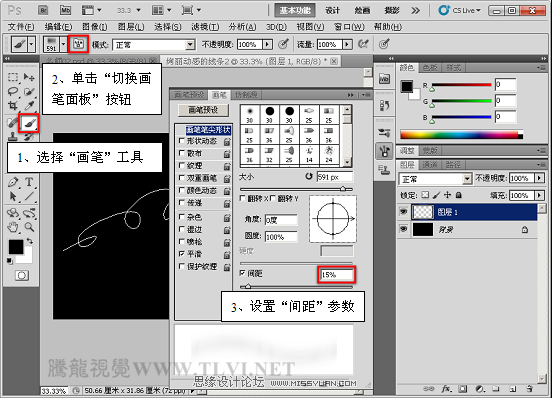The image size is (552, 398).
Task: Click the R red slider
Action: [461, 85]
